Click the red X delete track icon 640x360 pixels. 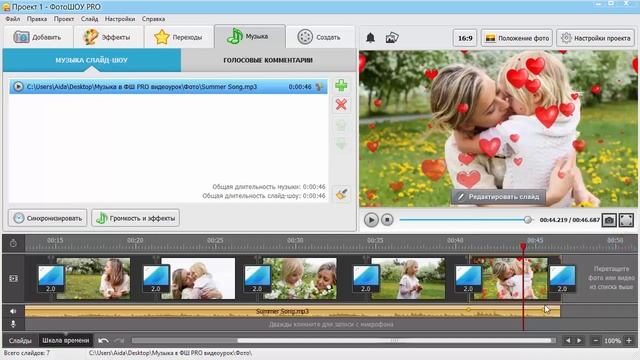pos(341,104)
